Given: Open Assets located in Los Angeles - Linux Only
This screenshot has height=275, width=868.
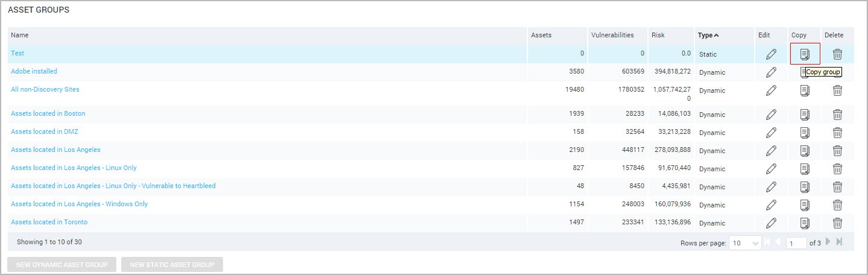Looking at the screenshot, I should click(x=74, y=168).
